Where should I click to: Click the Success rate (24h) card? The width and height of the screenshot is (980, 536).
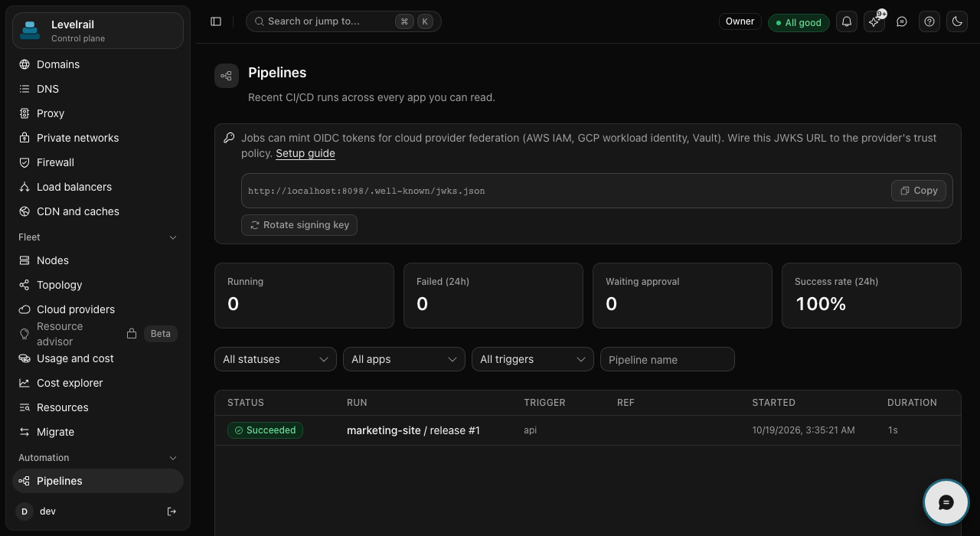[x=871, y=296]
